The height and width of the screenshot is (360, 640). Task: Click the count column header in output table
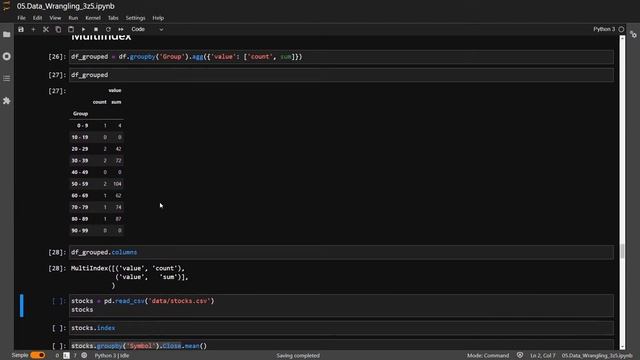tap(100, 102)
